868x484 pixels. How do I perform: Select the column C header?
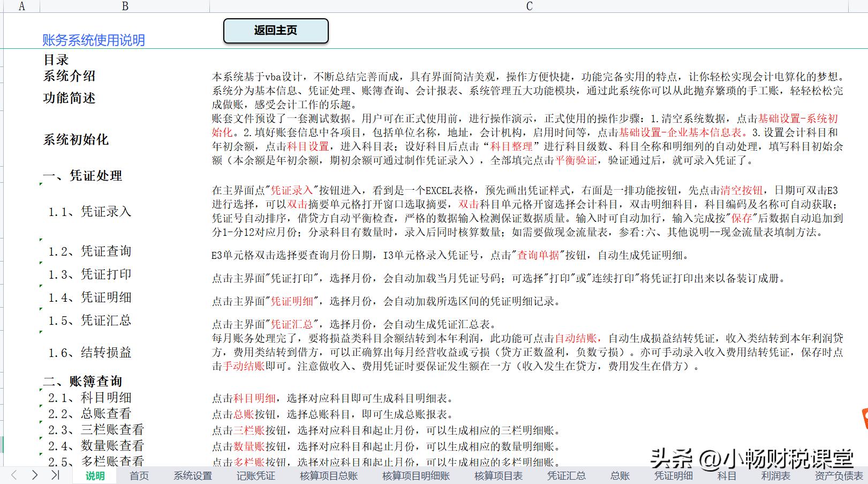[x=529, y=6]
